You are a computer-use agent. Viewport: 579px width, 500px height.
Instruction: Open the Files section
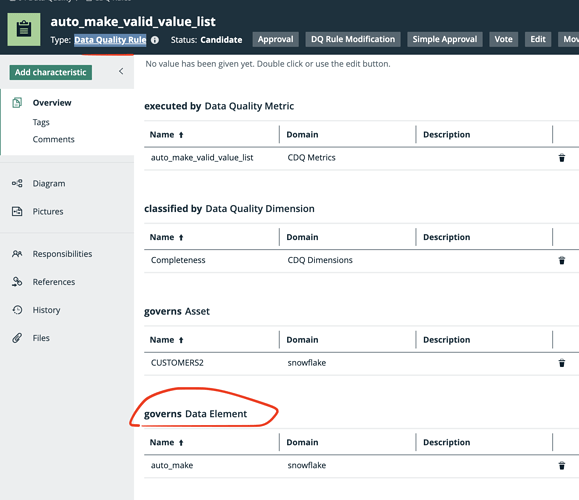pos(41,338)
